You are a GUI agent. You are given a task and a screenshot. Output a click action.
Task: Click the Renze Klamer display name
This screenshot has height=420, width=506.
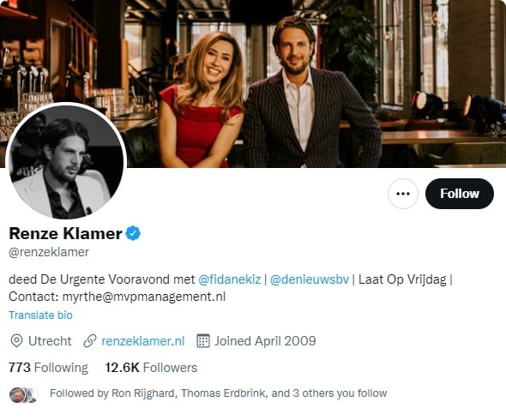point(65,233)
